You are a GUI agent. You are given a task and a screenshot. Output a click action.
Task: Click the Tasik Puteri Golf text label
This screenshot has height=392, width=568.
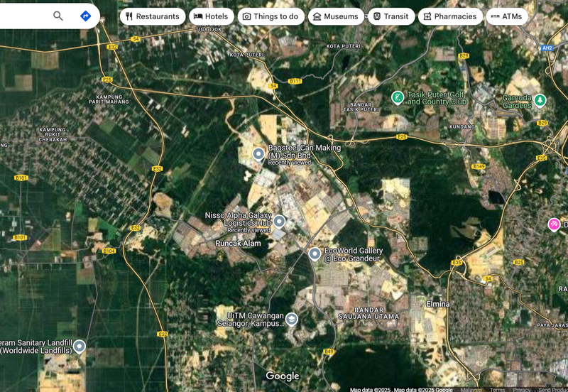click(x=437, y=98)
